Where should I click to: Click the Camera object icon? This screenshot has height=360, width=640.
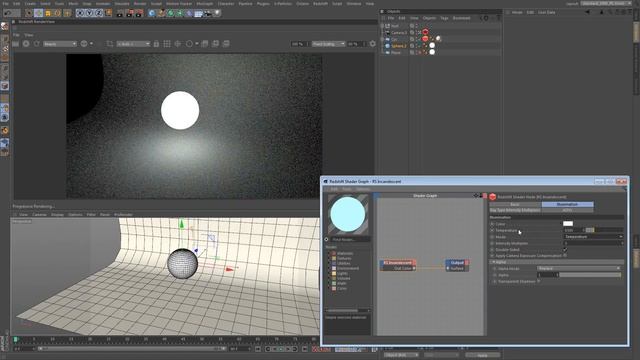coord(208,13)
